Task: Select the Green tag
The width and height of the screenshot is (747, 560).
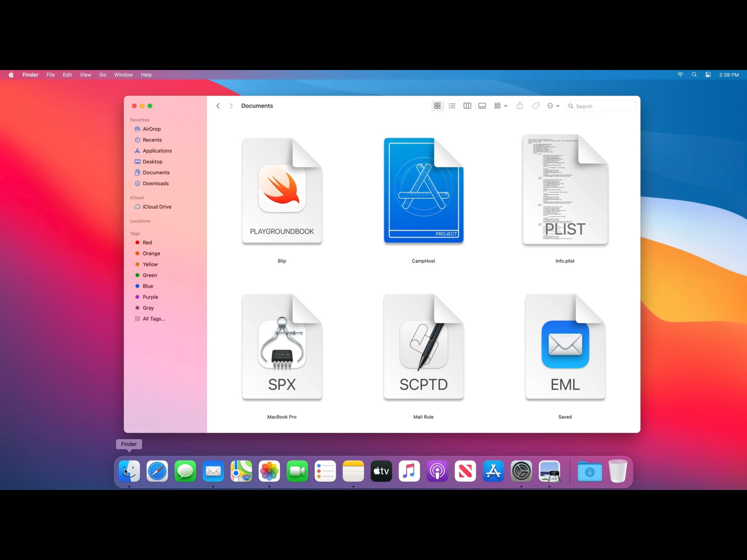Action: coord(146,275)
